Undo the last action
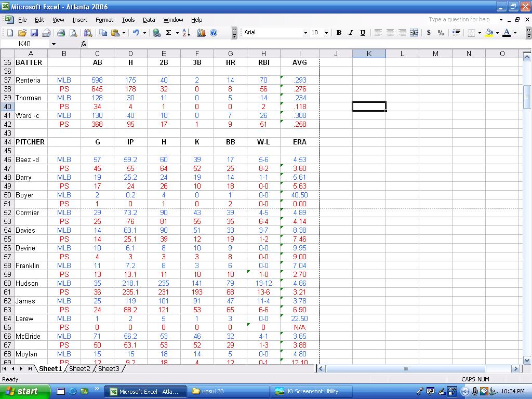Screen dimensions: 532x399 pyautogui.click(x=136, y=33)
